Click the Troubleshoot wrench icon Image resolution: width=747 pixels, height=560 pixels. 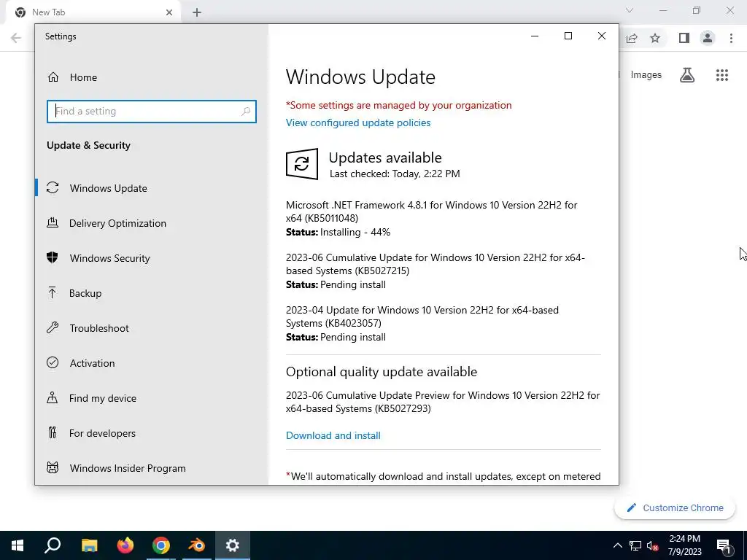53,327
